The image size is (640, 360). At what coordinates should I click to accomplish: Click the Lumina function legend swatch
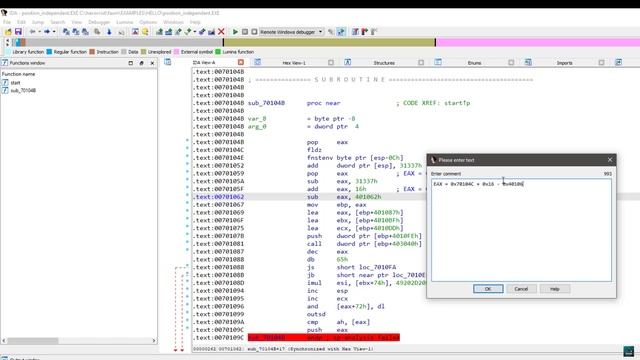218,52
